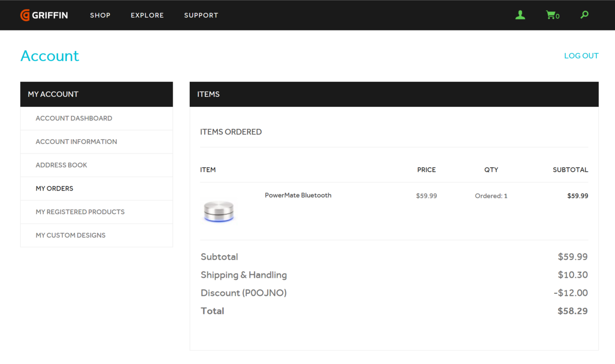
Task: Click the Total label
Action: pos(212,311)
